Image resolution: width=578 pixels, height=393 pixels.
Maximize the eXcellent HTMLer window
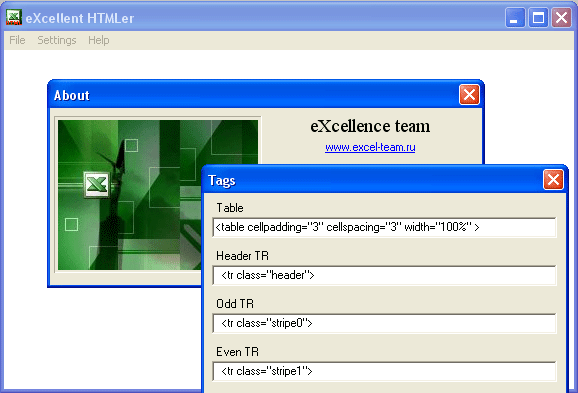[538, 17]
